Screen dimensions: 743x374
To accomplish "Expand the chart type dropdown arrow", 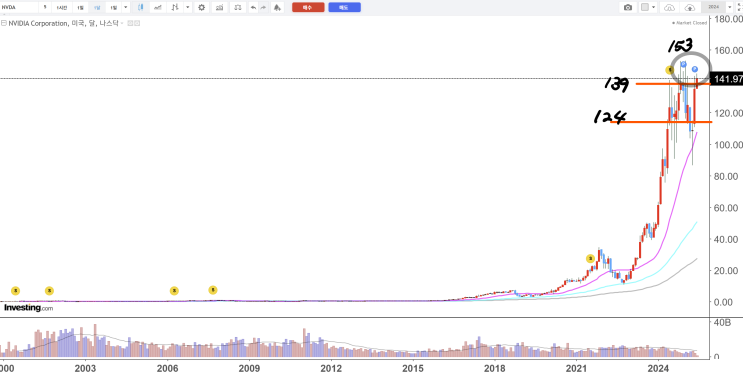I will tap(188, 8).
